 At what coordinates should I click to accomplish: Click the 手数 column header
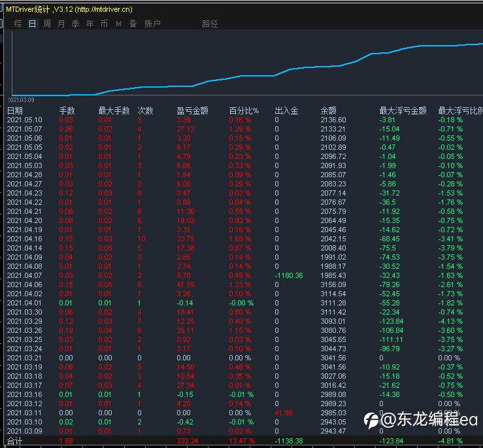tap(67, 111)
